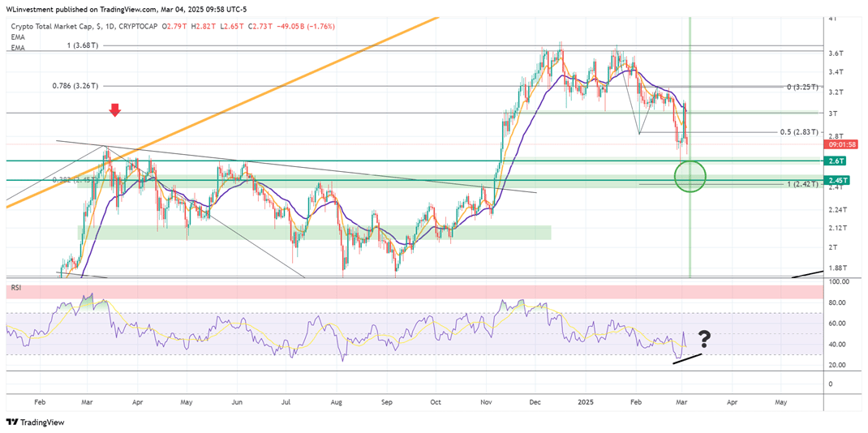Click the 3T price axis tick
Screen dimensions: 868x433
click(x=832, y=114)
